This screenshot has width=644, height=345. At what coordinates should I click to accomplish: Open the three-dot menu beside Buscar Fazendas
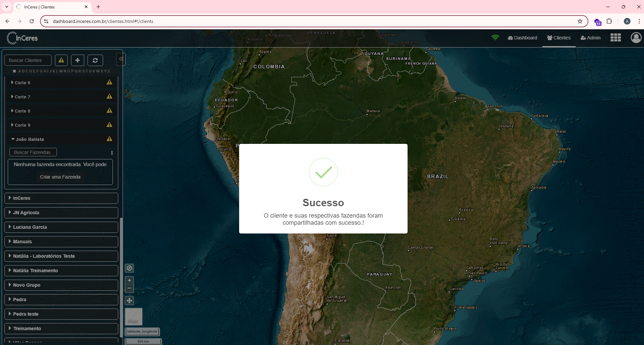112,153
